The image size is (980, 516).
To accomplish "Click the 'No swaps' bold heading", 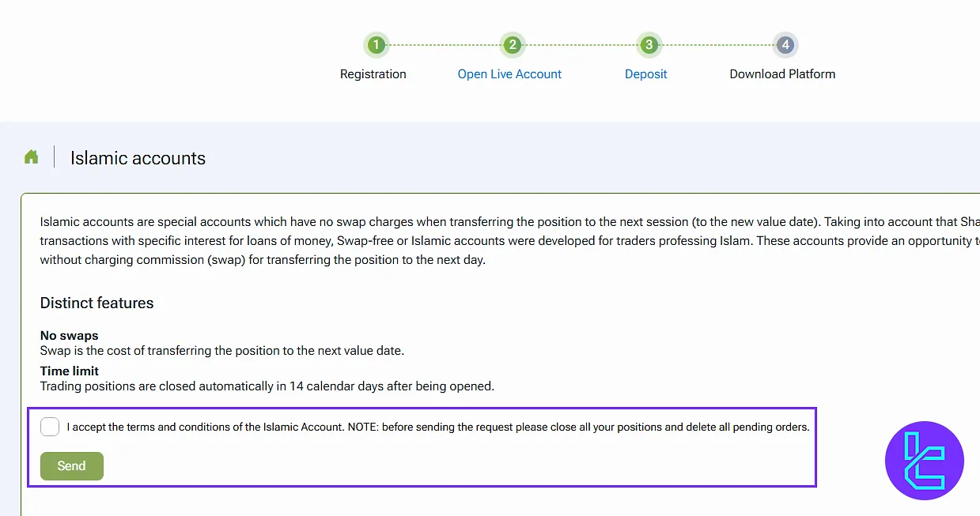I will tap(69, 336).
